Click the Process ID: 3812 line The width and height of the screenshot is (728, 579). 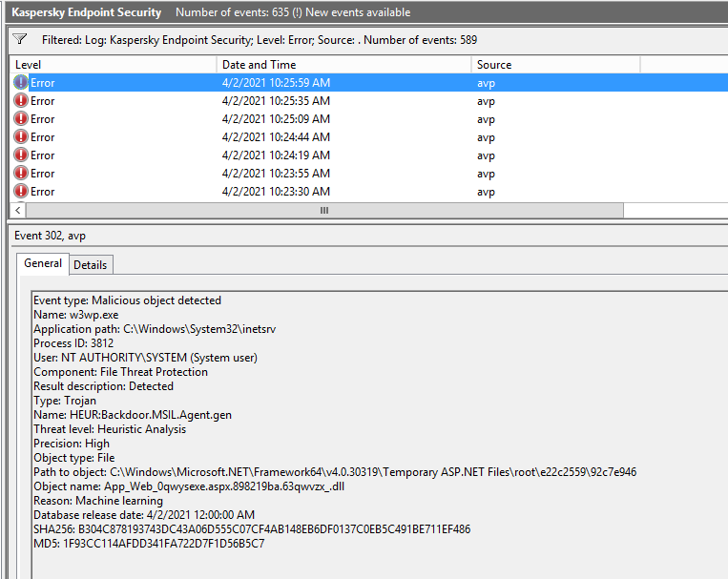tap(73, 343)
